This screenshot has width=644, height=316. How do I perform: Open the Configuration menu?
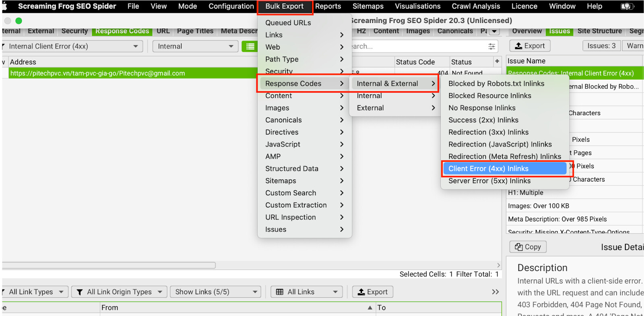pos(231,6)
